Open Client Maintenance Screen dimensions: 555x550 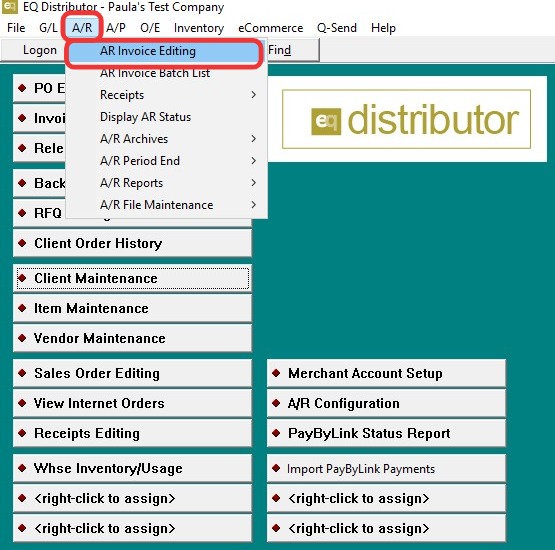tap(132, 278)
